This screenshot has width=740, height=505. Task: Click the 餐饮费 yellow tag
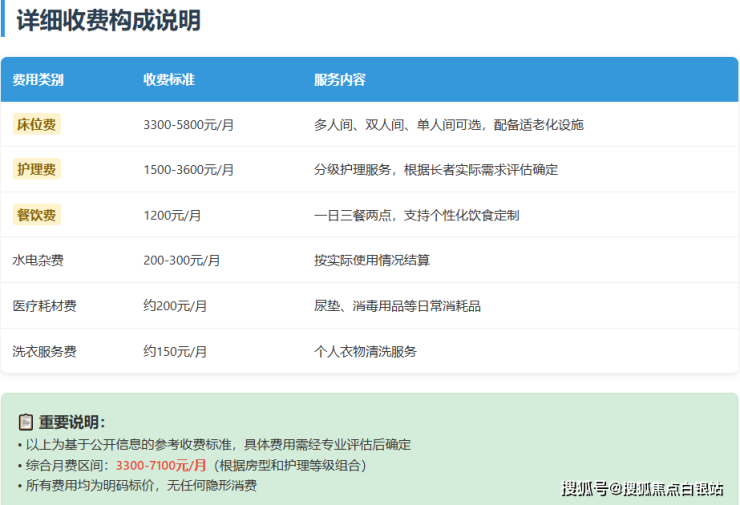point(37,214)
